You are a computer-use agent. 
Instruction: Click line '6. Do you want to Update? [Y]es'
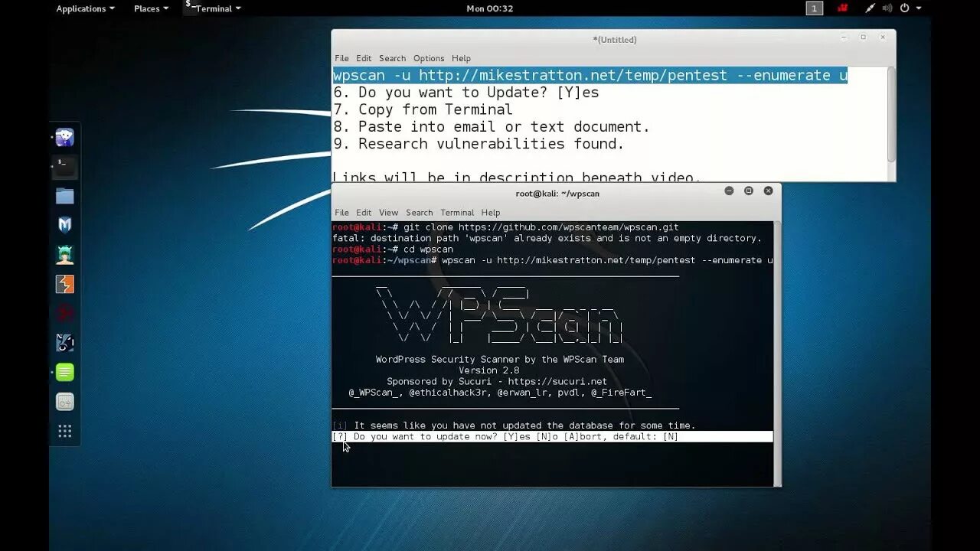(466, 93)
